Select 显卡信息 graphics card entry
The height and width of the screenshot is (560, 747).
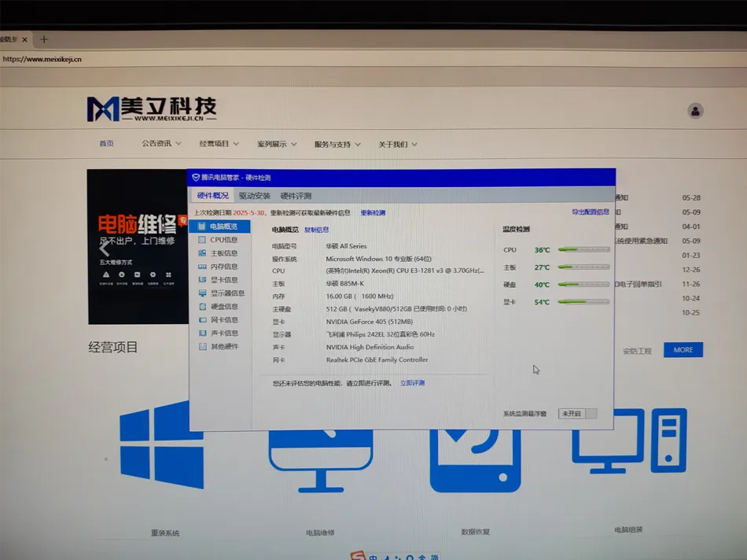click(223, 280)
